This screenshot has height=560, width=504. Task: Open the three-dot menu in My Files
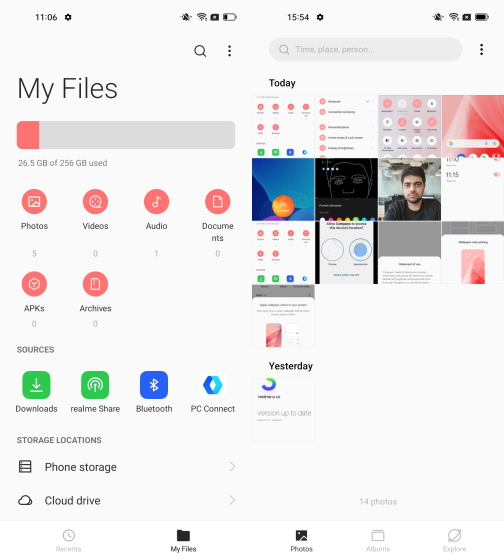click(230, 51)
